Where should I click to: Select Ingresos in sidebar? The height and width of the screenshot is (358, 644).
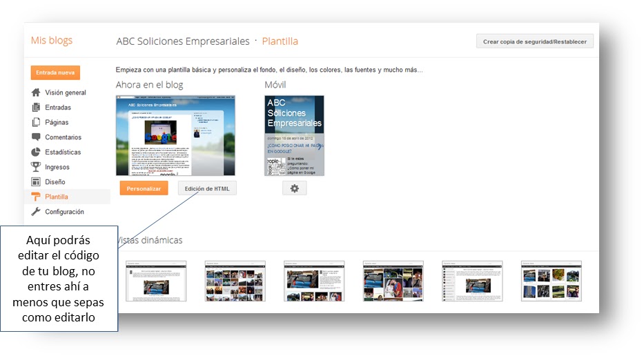pos(57,167)
